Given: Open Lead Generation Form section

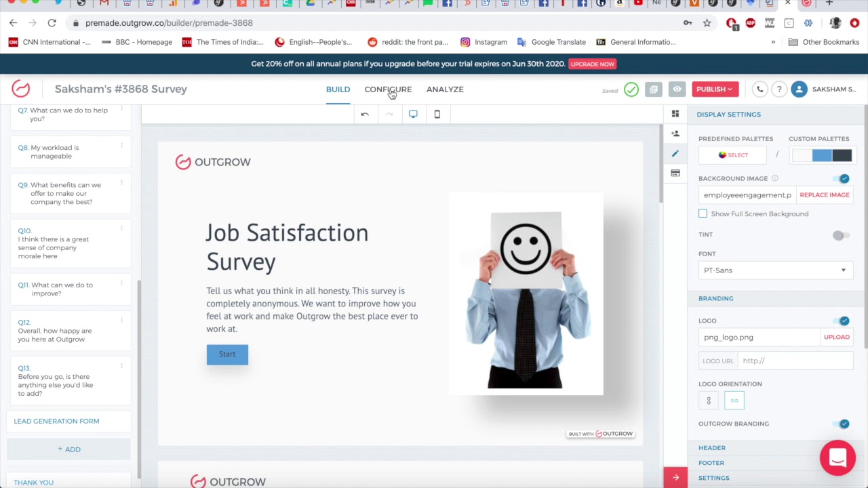Looking at the screenshot, I should (x=68, y=421).
